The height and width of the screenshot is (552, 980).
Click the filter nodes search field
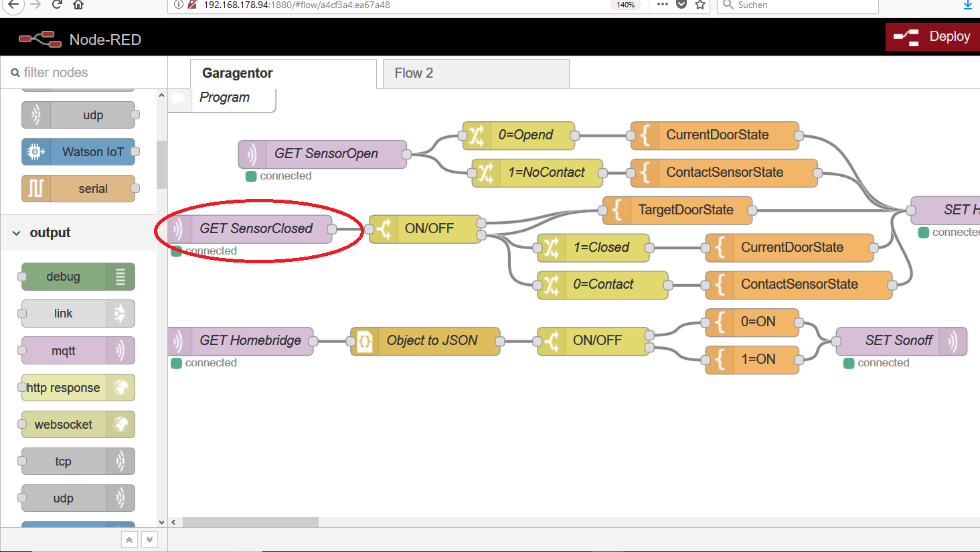pyautogui.click(x=87, y=72)
